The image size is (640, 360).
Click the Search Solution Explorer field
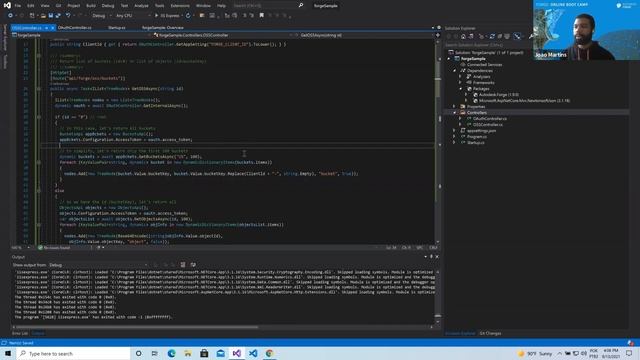coord(488,45)
